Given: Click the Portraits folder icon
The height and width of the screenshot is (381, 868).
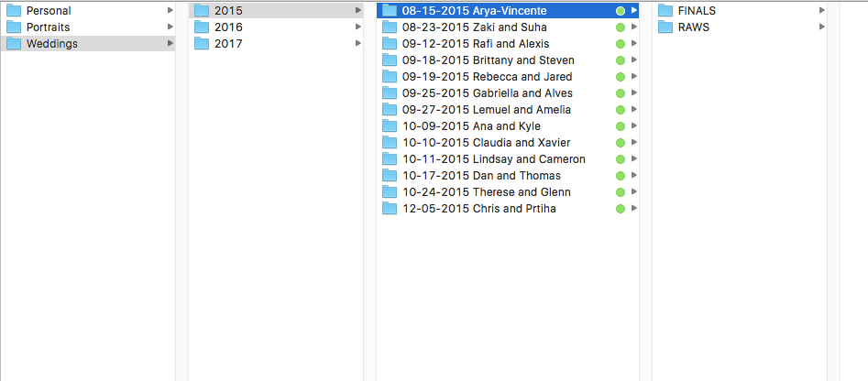Looking at the screenshot, I should [x=13, y=27].
